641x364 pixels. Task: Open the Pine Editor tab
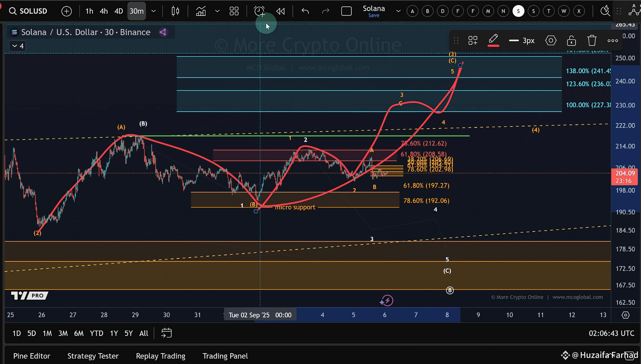coord(32,356)
